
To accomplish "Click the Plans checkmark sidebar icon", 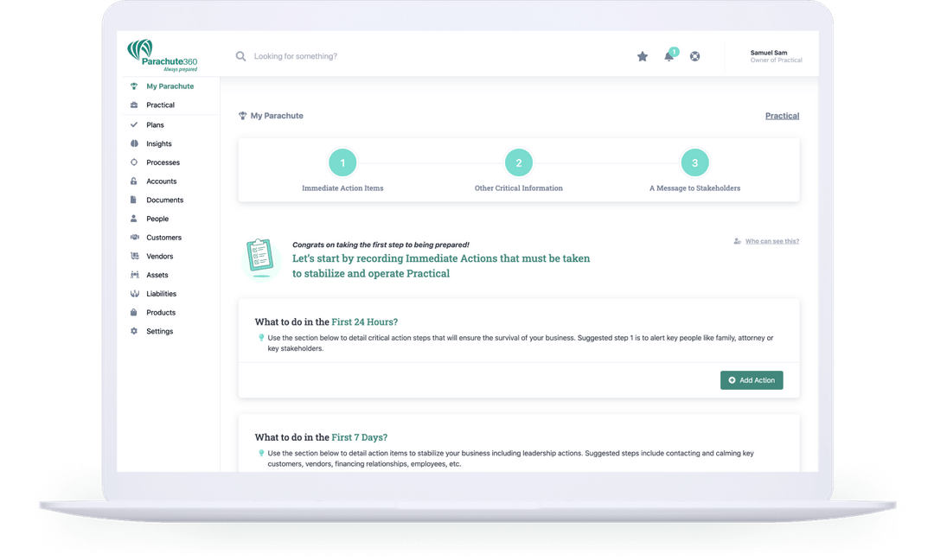I will [134, 125].
